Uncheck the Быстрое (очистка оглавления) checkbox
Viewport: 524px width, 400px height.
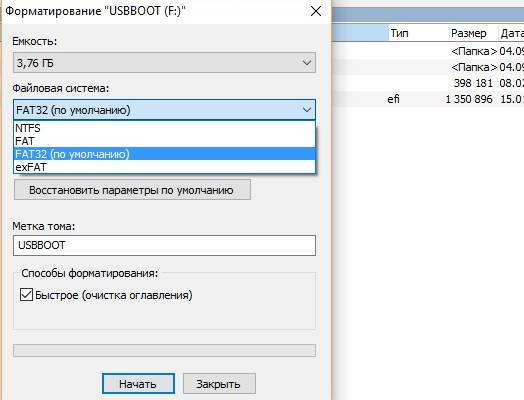click(x=26, y=295)
